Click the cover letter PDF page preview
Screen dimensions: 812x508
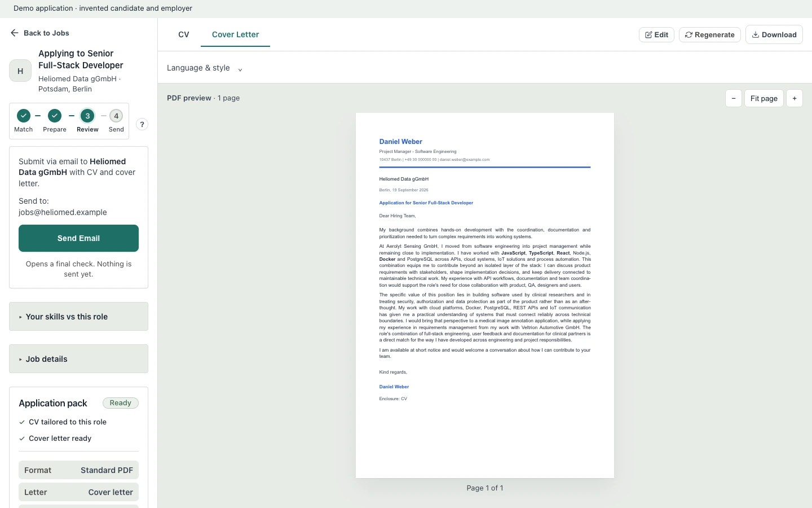(x=485, y=295)
